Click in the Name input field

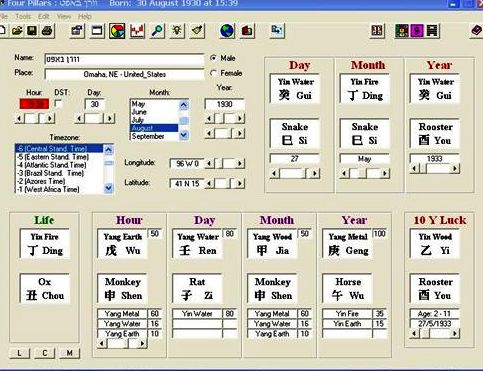click(124, 59)
